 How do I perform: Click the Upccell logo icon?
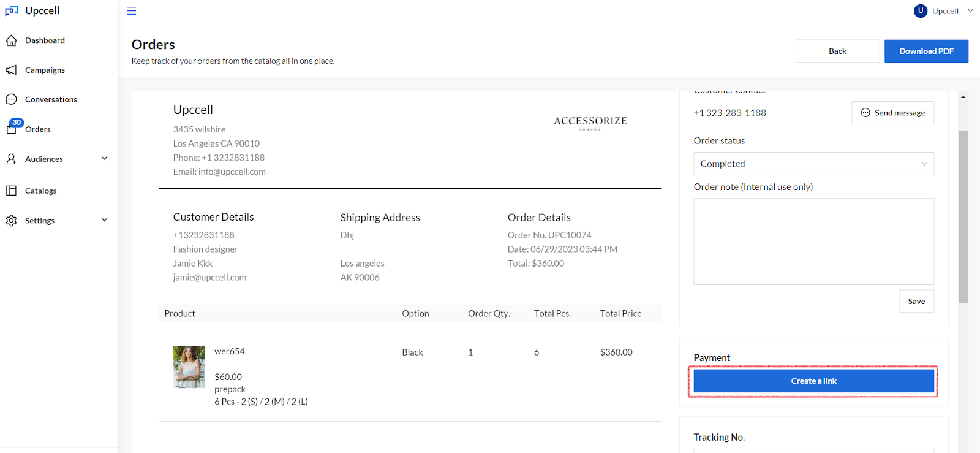tap(12, 11)
